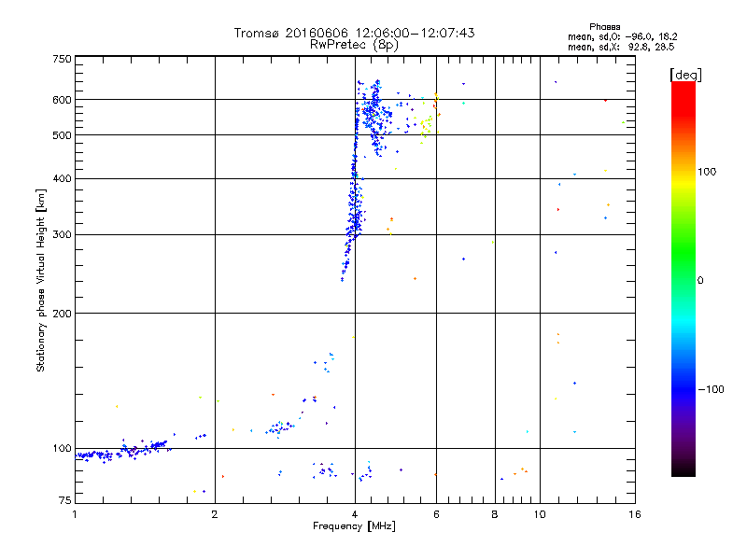
Task: Click the dense blue echo cluster near 4.5 MHz, 550 km
Action: tap(374, 117)
